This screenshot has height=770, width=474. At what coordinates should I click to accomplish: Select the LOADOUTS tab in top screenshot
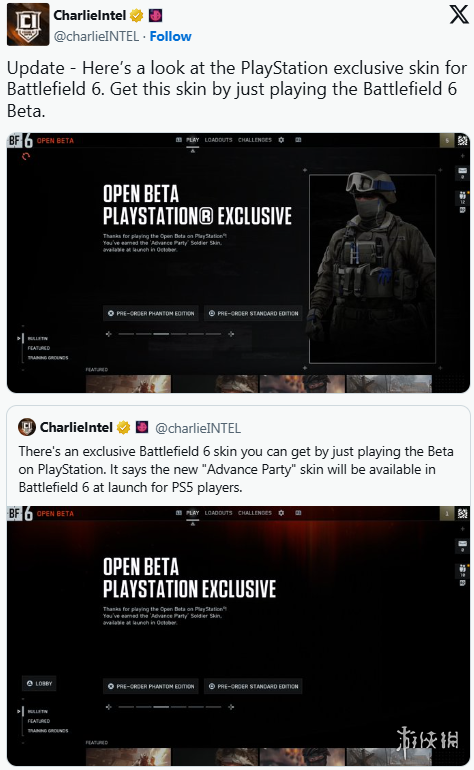click(x=219, y=140)
